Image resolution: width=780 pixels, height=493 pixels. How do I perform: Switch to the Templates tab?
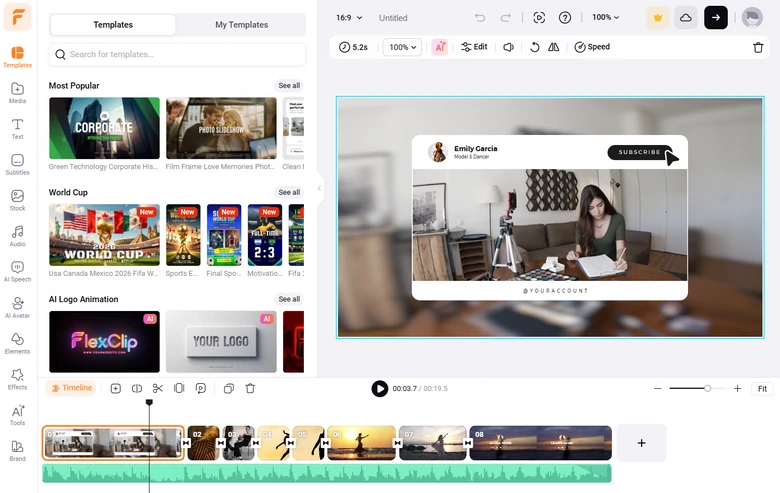[113, 25]
